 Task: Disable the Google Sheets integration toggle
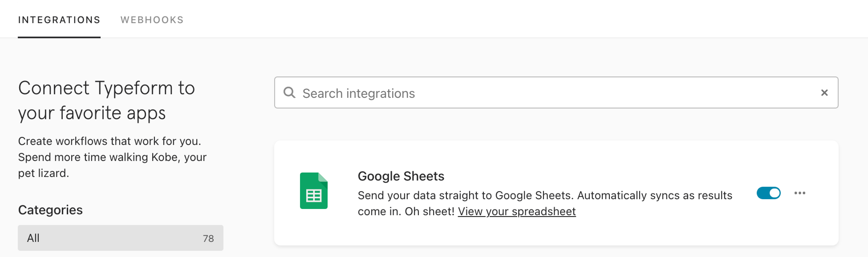[768, 193]
